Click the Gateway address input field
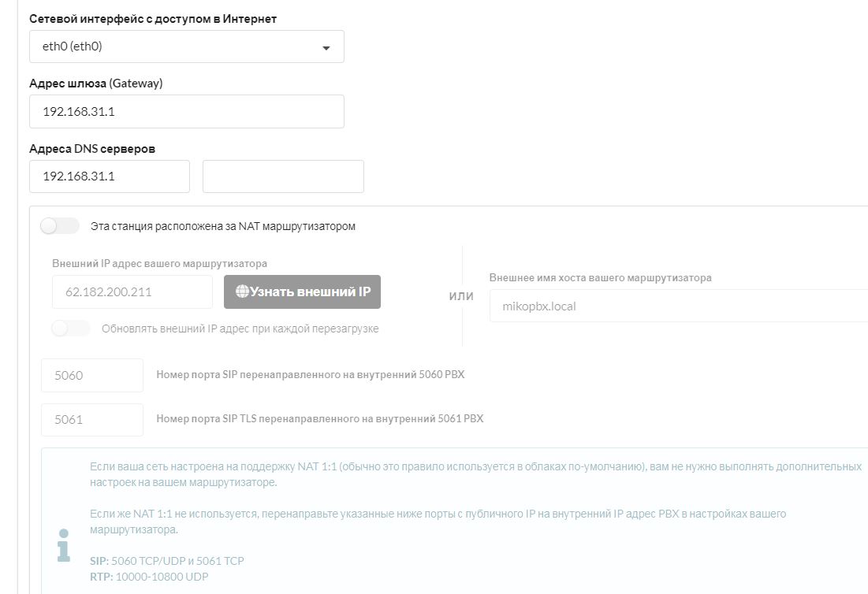This screenshot has width=868, height=594. coord(186,112)
